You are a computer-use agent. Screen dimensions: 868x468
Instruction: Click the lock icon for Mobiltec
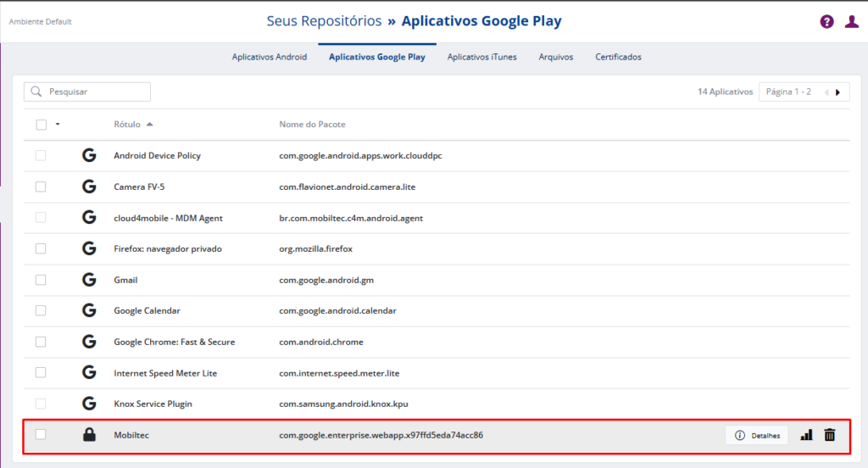[89, 435]
